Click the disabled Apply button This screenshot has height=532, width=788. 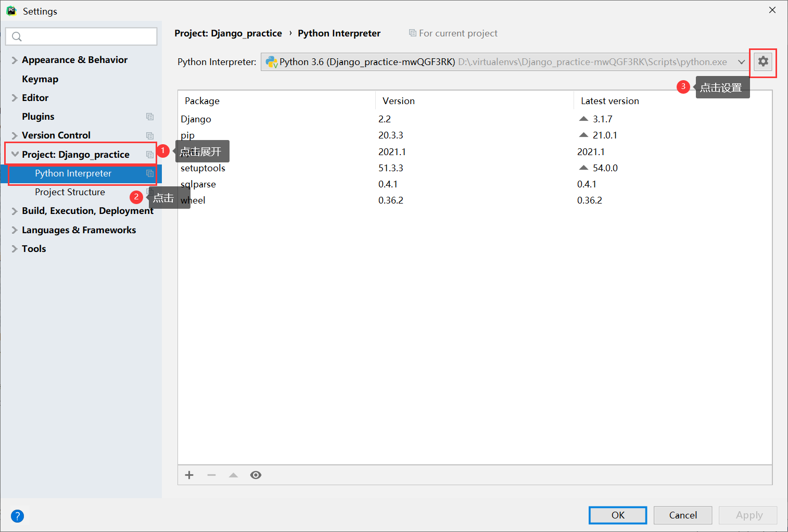pyautogui.click(x=748, y=515)
